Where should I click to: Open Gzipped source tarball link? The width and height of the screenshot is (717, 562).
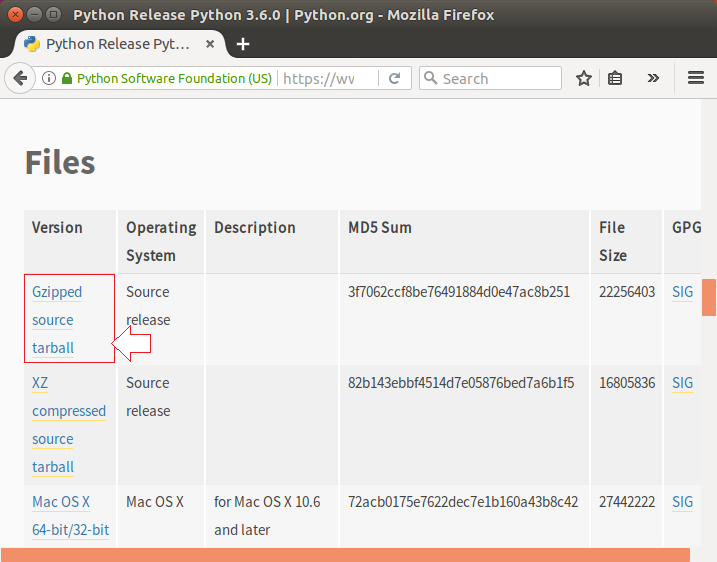(57, 320)
